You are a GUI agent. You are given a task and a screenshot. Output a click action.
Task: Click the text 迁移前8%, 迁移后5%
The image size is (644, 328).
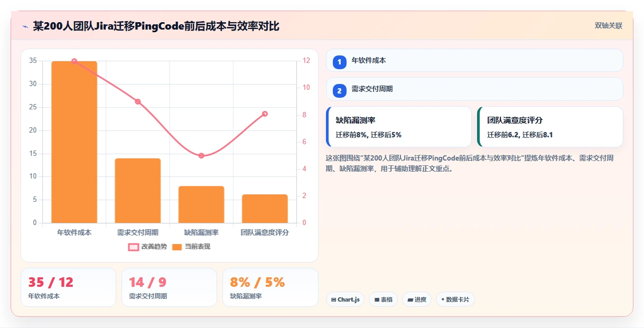tap(369, 135)
